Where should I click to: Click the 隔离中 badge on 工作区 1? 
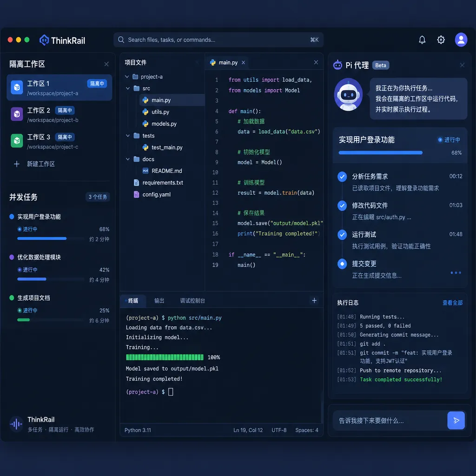(x=97, y=84)
